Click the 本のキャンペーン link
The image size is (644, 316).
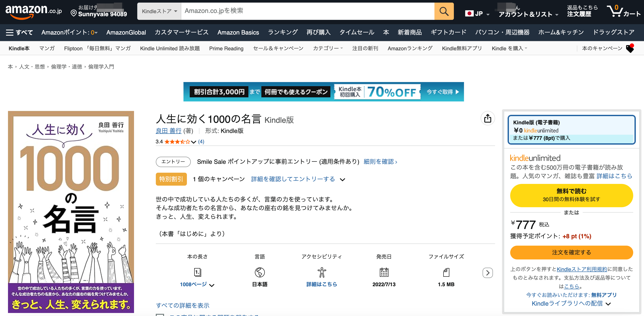[602, 49]
